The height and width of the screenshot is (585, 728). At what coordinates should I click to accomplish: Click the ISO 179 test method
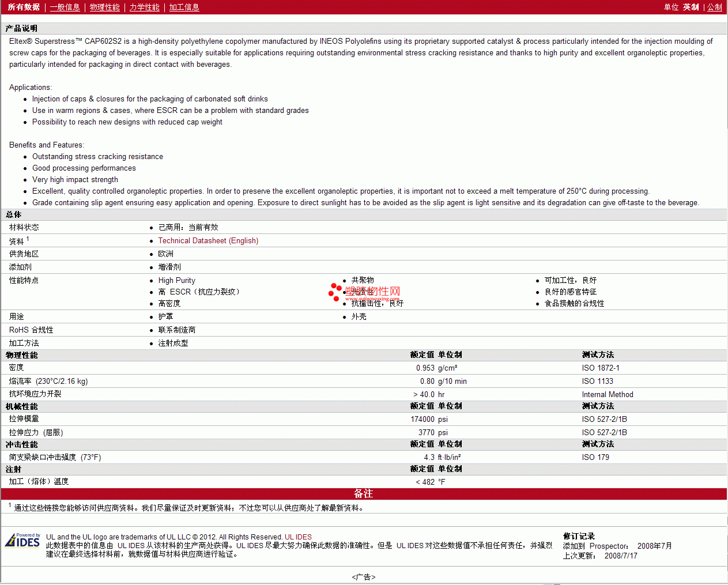[595, 457]
